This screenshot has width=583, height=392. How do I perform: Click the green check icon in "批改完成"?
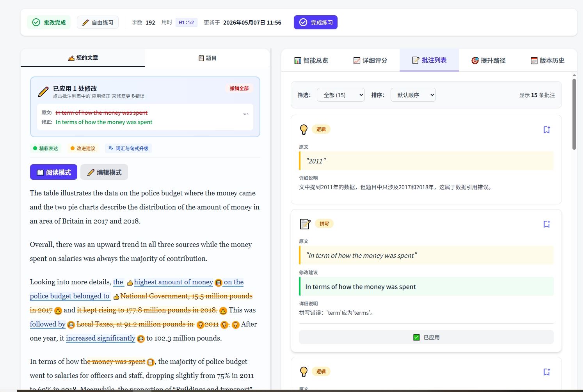pos(36,22)
